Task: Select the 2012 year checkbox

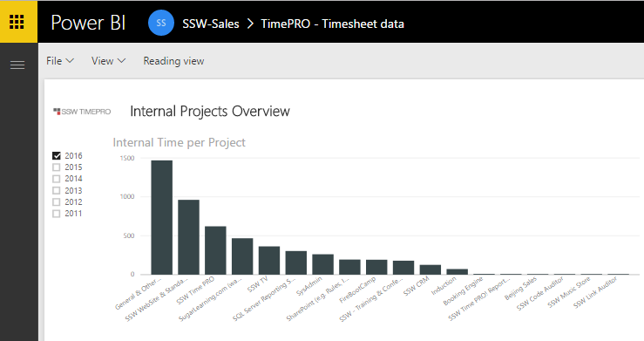Action: 57,202
